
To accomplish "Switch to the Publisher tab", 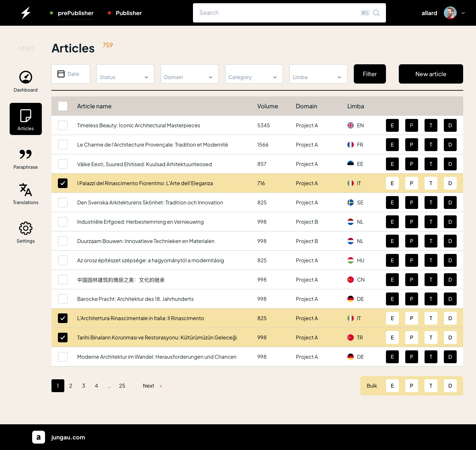I will (128, 13).
